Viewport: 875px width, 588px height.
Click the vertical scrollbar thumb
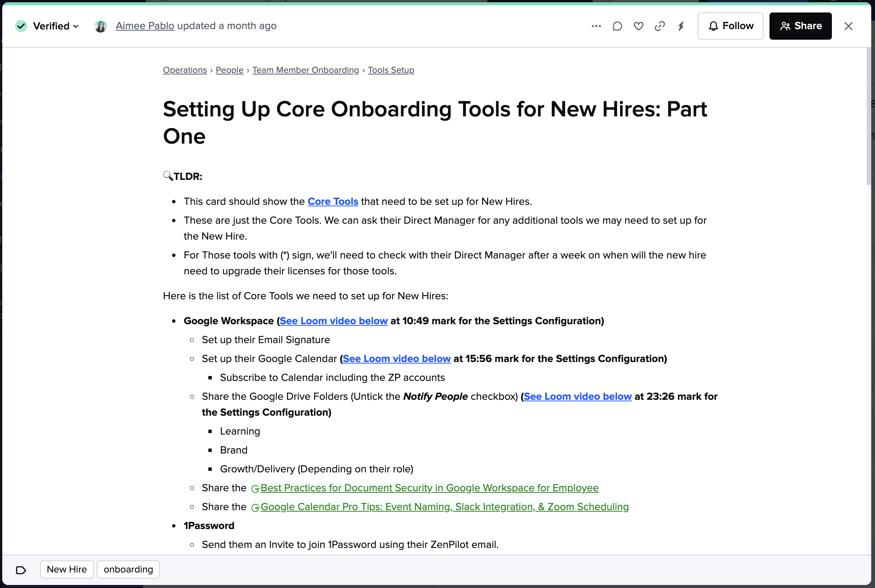pyautogui.click(x=869, y=116)
